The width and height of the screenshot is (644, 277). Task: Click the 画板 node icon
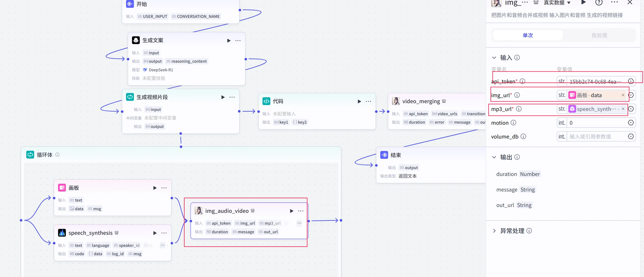pyautogui.click(x=62, y=188)
